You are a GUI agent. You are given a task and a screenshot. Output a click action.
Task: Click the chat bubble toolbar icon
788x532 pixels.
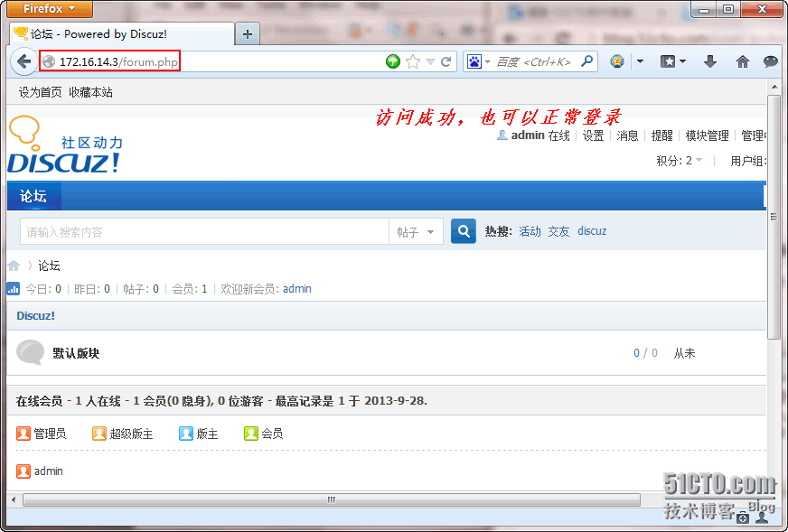tap(771, 61)
